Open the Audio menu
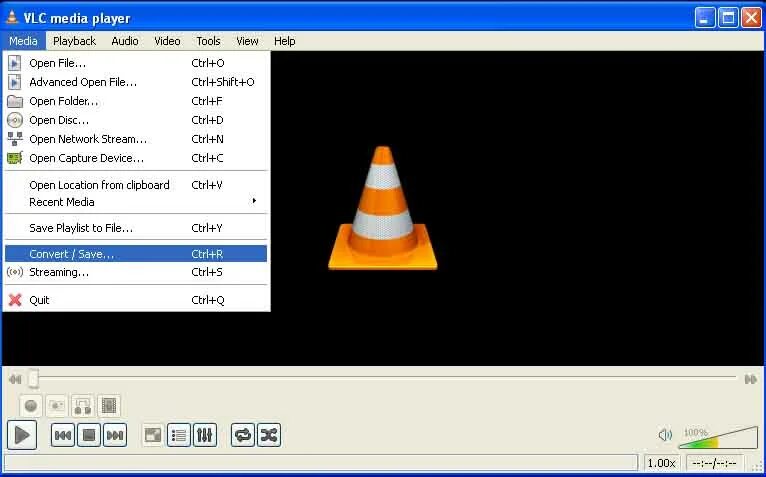The height and width of the screenshot is (477, 766). [x=125, y=41]
